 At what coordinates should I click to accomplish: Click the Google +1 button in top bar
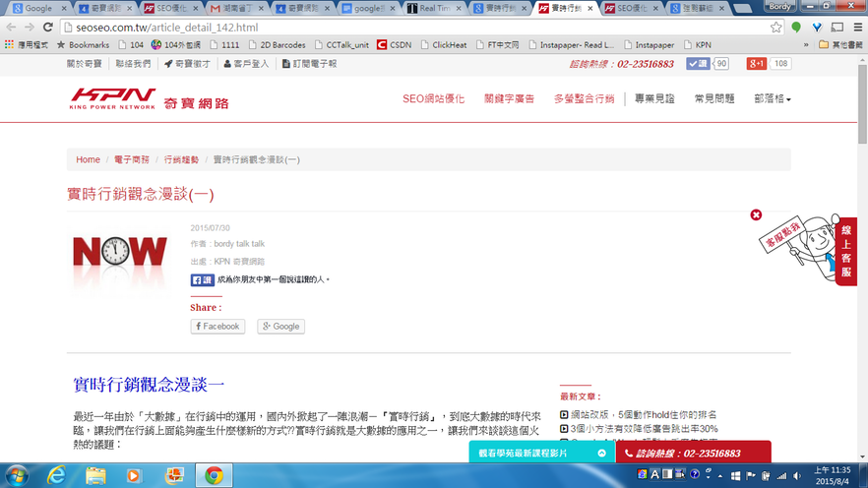click(x=757, y=64)
